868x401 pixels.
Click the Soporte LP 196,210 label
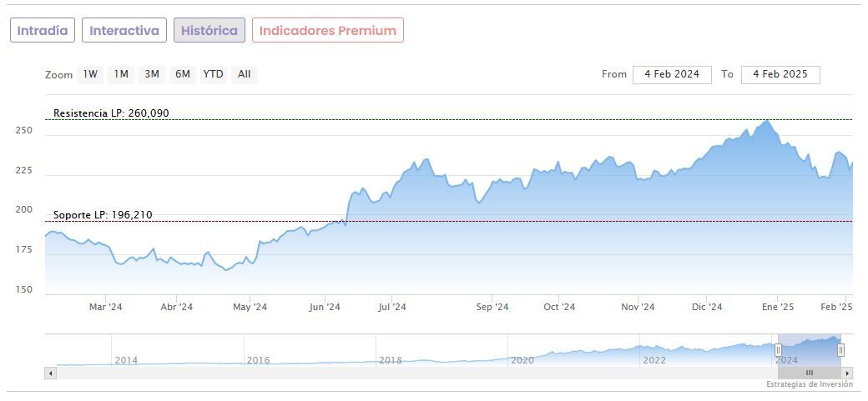[x=103, y=215]
